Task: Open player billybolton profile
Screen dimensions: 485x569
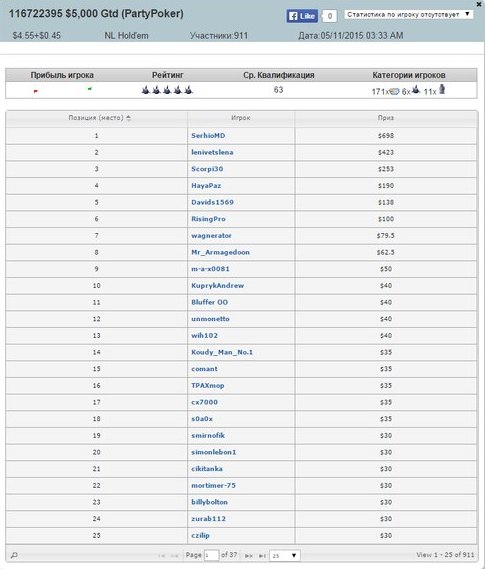Action: tap(209, 502)
